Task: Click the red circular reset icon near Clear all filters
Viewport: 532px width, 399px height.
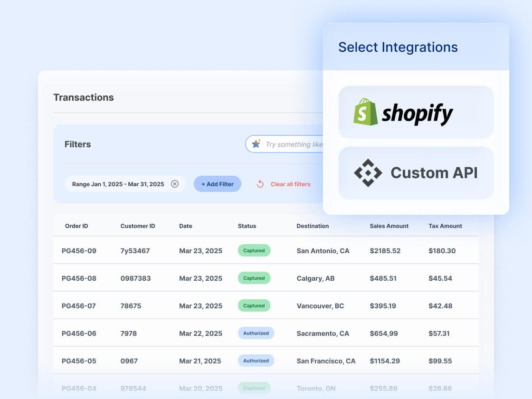Action: click(x=260, y=184)
